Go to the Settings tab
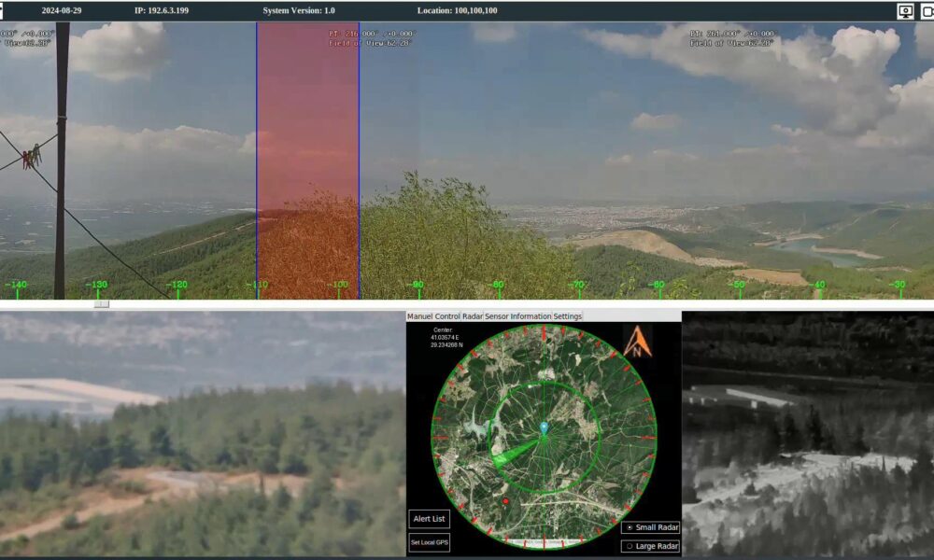Image resolution: width=934 pixels, height=560 pixels. click(567, 316)
